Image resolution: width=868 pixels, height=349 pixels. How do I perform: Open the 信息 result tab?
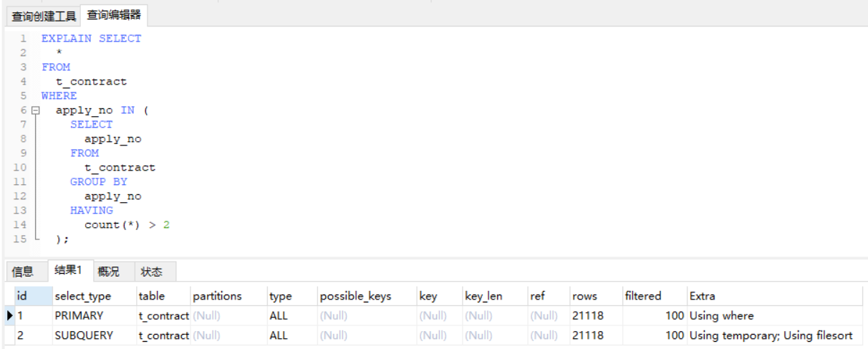coord(23,272)
